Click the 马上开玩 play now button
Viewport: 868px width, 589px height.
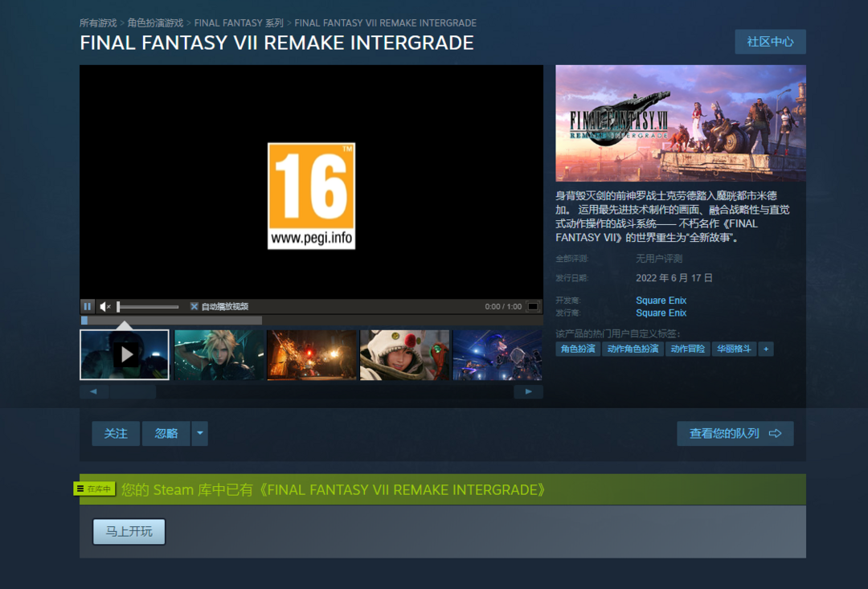coord(129,531)
